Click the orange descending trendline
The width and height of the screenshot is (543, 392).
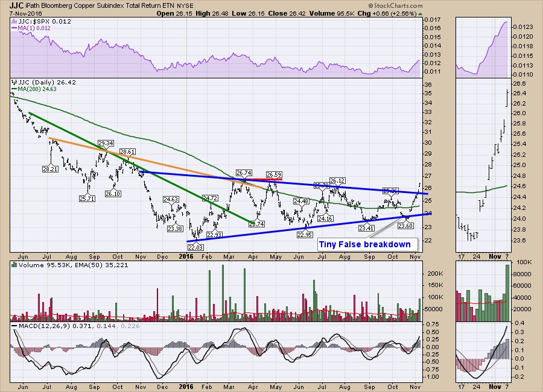(156, 163)
